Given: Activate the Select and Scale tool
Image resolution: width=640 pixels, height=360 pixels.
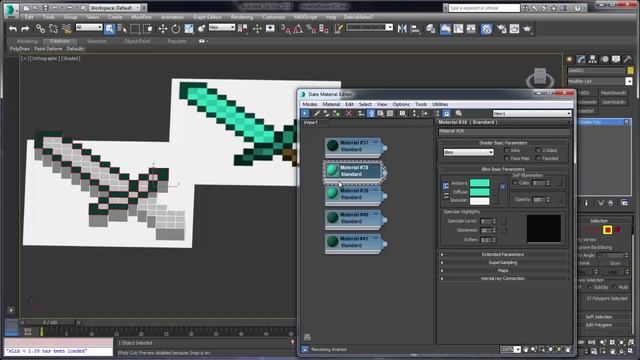Looking at the screenshot, I should click(x=189, y=29).
